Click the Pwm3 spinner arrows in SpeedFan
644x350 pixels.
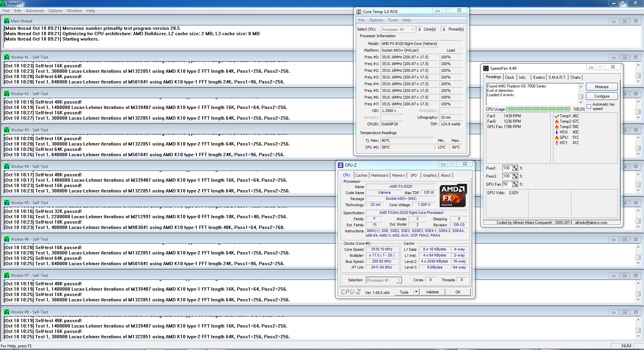[x=515, y=176]
